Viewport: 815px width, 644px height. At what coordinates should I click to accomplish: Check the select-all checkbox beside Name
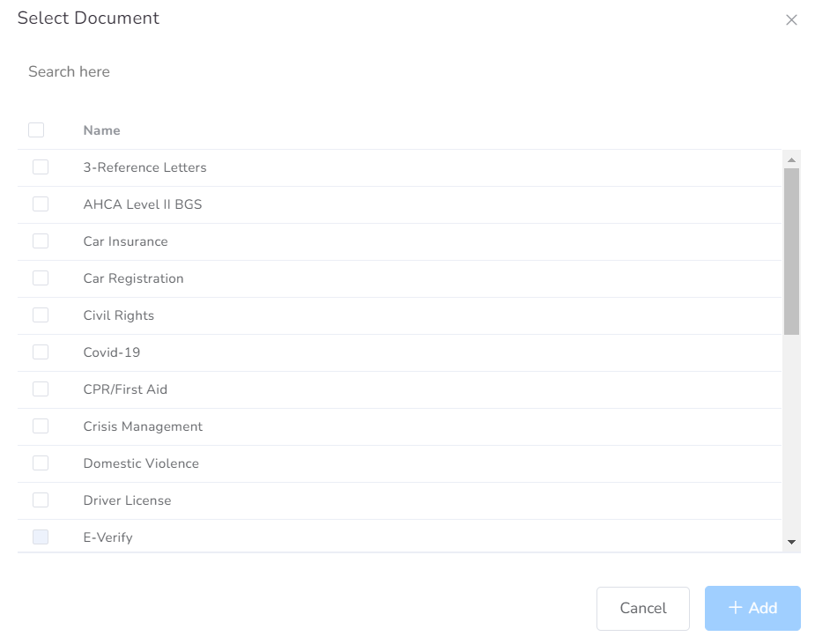click(36, 130)
